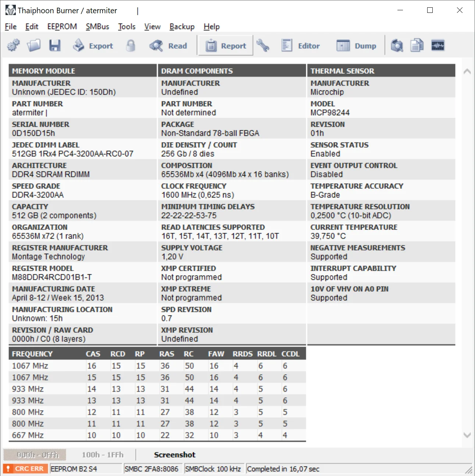Click the open folder toolbar icon
475x476 pixels.
tap(34, 46)
